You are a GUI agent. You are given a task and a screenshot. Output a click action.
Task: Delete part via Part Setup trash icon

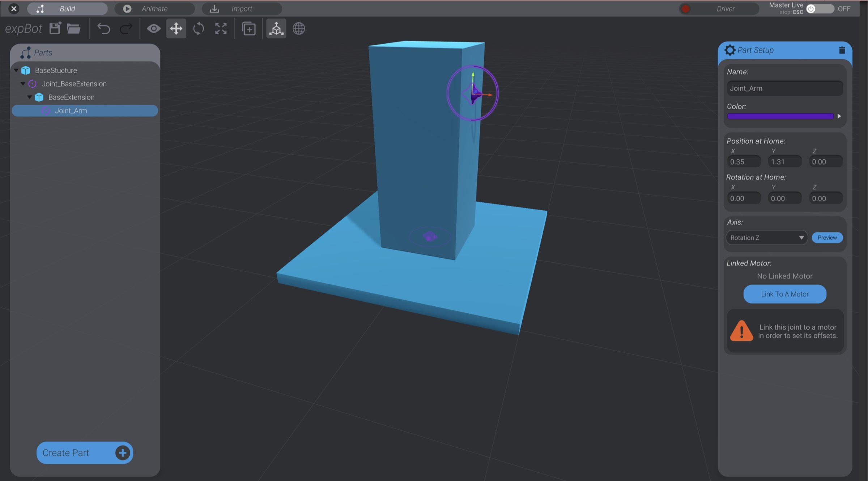842,50
